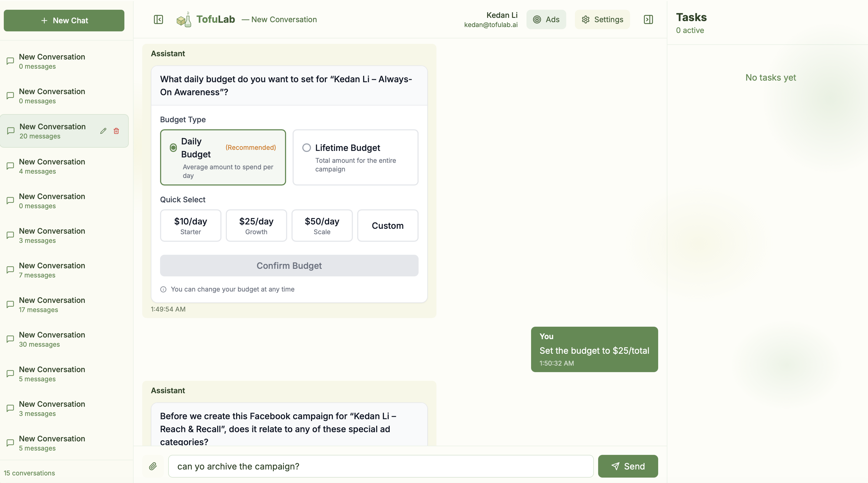868x483 pixels.
Task: Click the info icon next to budget note
Action: (163, 289)
